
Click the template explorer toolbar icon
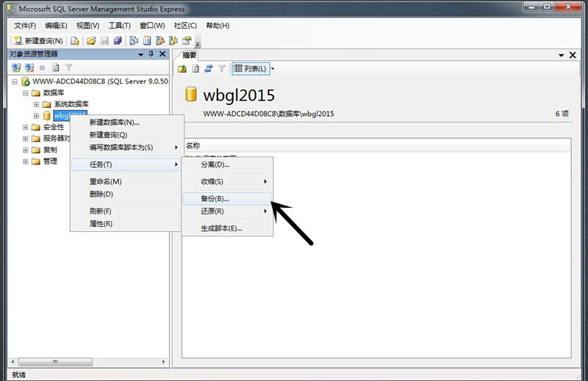coord(173,40)
